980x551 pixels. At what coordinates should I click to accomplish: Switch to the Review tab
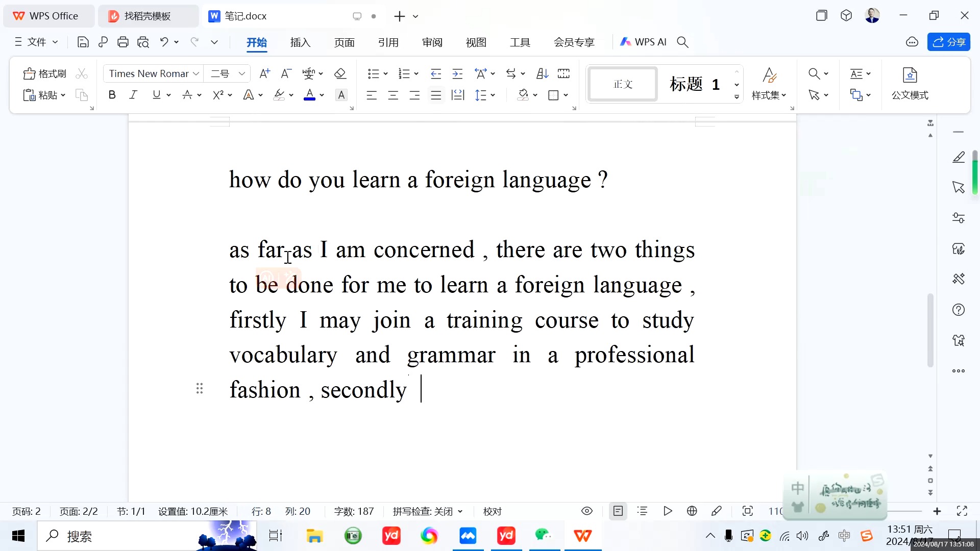[432, 42]
